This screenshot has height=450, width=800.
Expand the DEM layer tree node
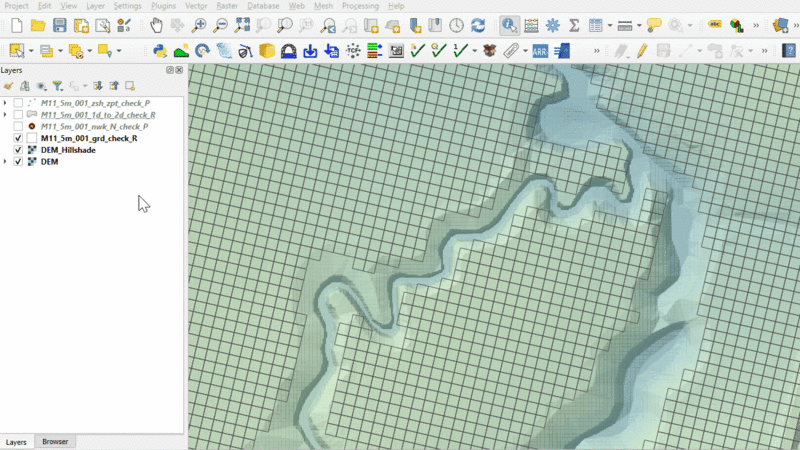[5, 161]
